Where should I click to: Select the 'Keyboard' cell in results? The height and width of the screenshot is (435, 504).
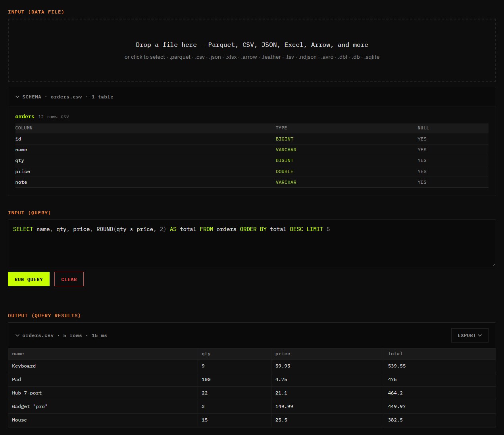[103, 366]
